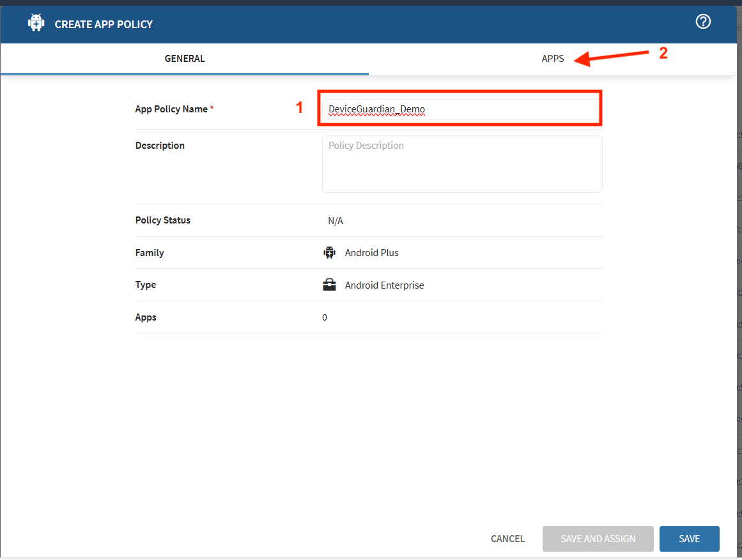Click the Android Plus family icon

[x=329, y=252]
